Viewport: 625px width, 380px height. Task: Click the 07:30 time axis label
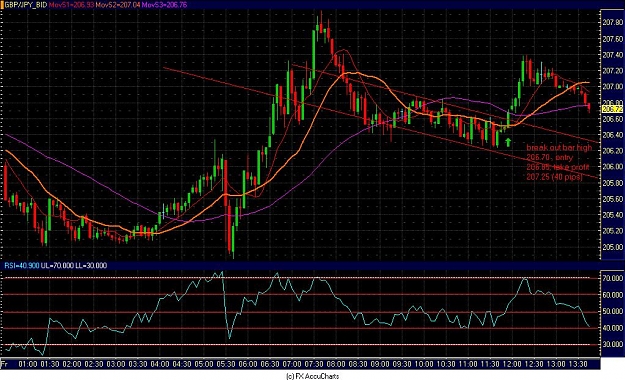pyautogui.click(x=314, y=364)
